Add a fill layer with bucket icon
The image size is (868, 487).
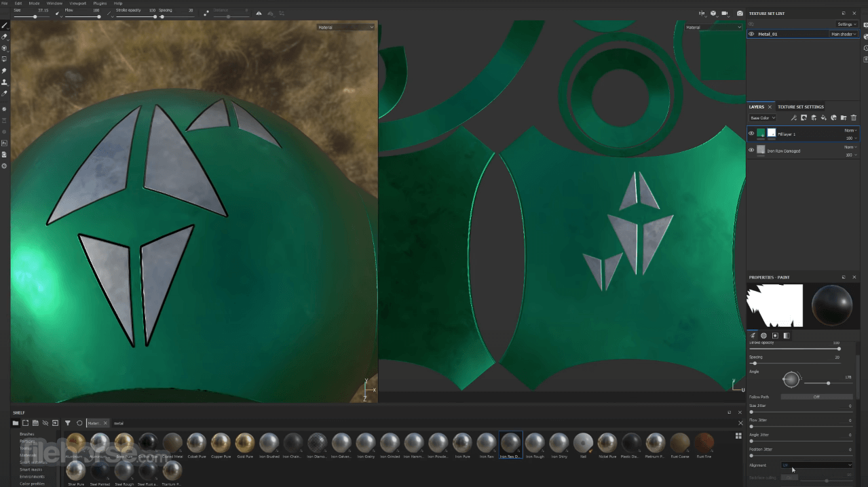click(x=823, y=118)
